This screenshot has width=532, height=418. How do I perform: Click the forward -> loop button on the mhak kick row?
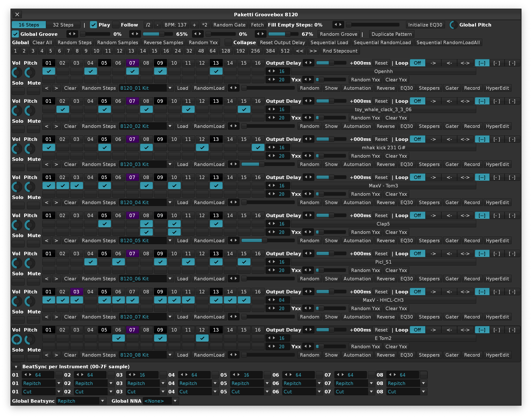point(433,139)
